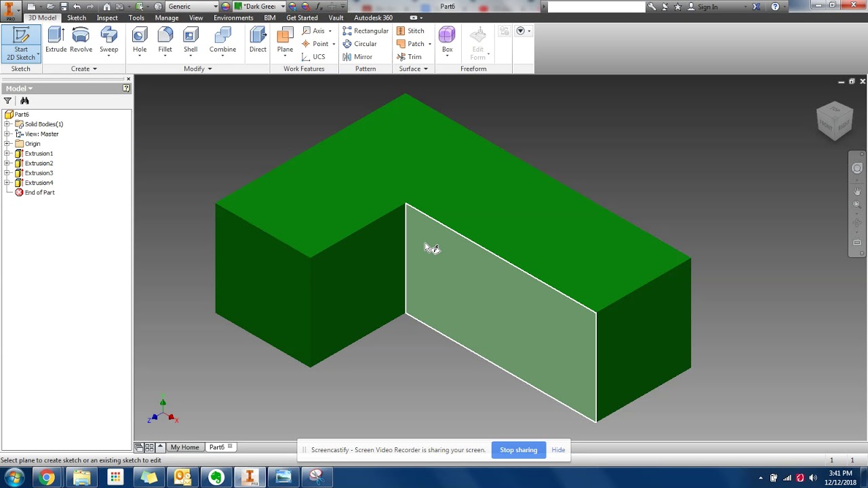
Task: Click Sign In in title bar
Action: [707, 7]
